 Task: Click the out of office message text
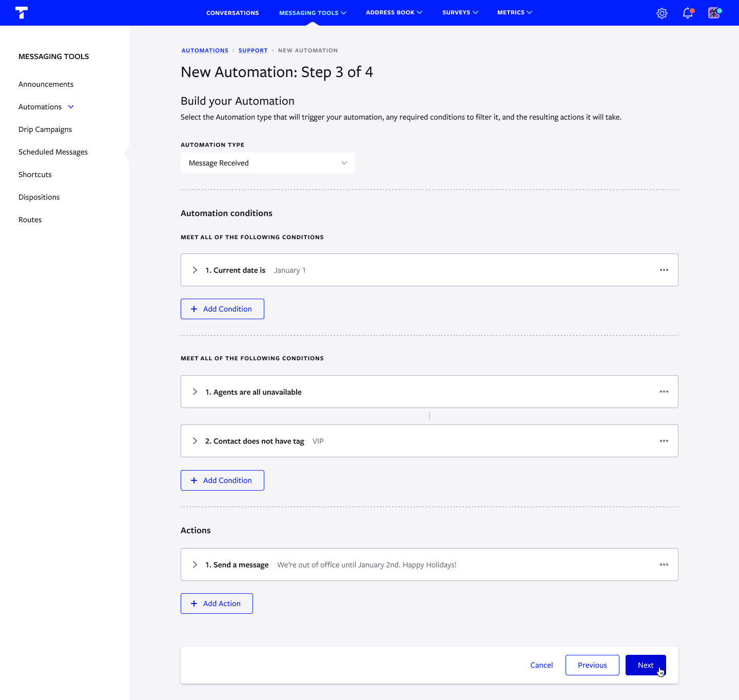pyautogui.click(x=367, y=565)
